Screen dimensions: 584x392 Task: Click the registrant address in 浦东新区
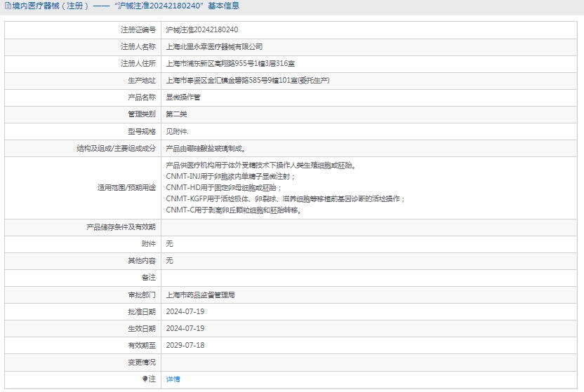pos(230,64)
